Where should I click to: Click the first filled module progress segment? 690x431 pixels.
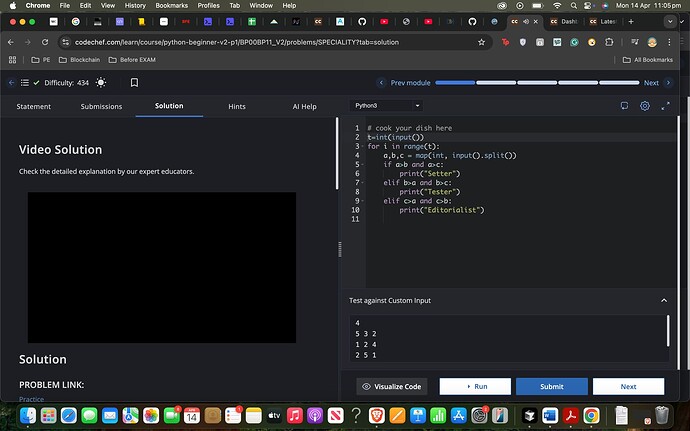[455, 83]
